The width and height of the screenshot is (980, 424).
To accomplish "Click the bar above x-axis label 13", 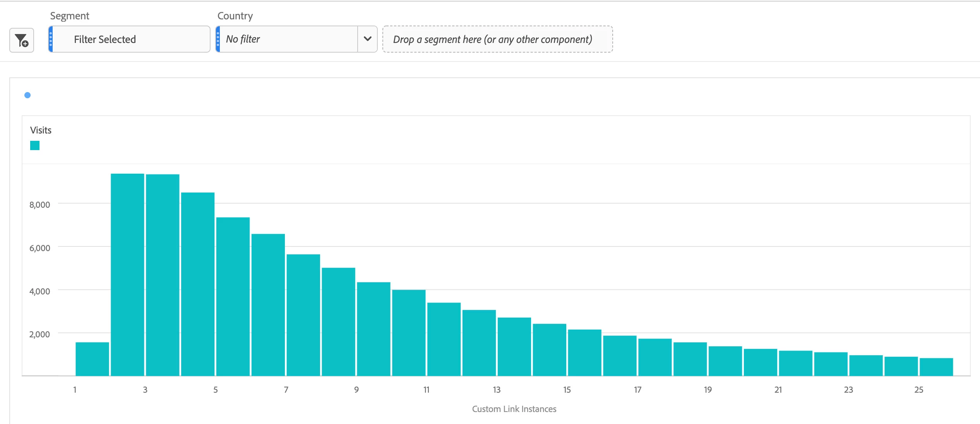I will click(x=514, y=347).
